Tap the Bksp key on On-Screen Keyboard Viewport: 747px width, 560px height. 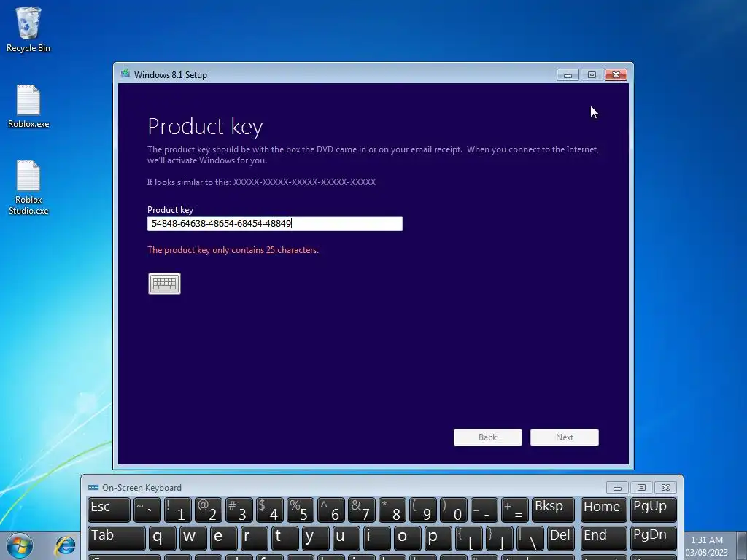coord(553,510)
